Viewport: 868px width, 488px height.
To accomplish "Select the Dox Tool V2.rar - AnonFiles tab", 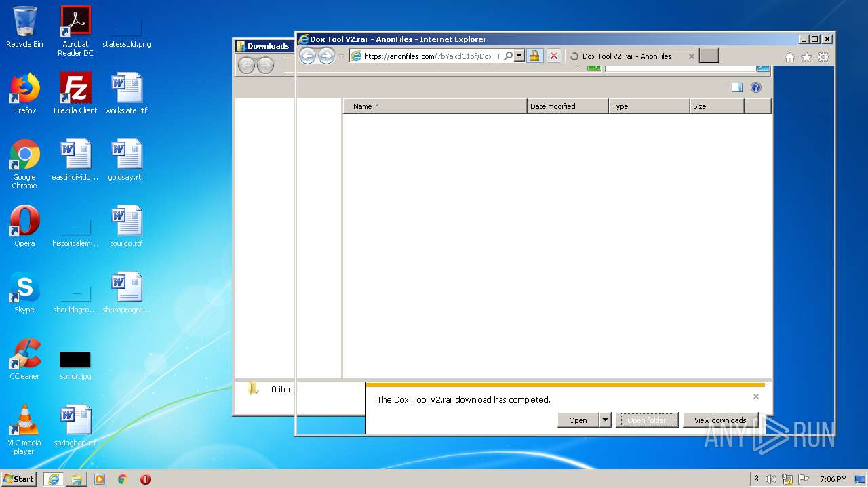I will pos(627,56).
